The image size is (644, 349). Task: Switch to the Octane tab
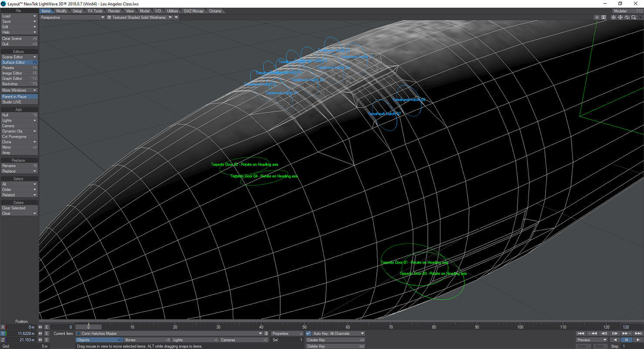click(x=215, y=11)
